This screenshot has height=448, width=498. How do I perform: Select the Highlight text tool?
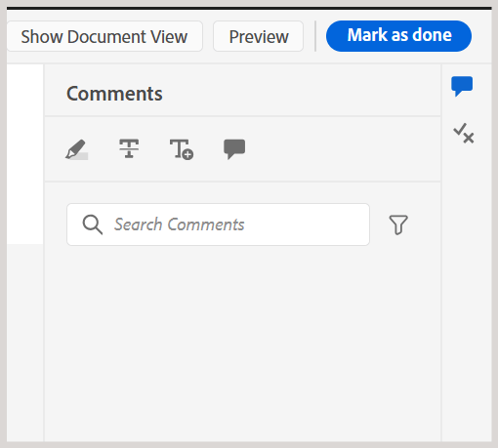[77, 149]
